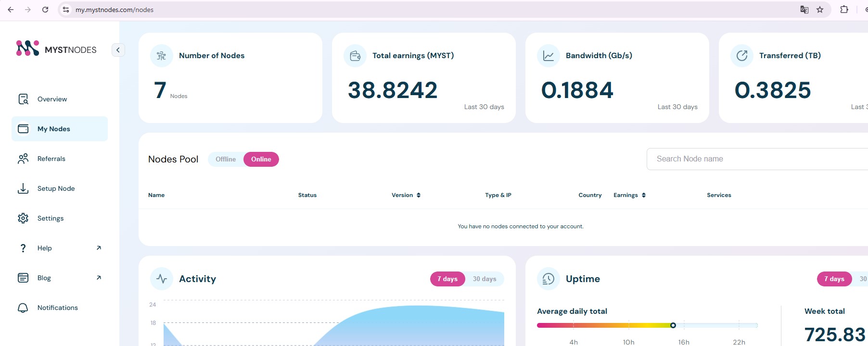This screenshot has width=868, height=346.
Task: Collapse the sidebar with chevron button
Action: pyautogui.click(x=118, y=50)
